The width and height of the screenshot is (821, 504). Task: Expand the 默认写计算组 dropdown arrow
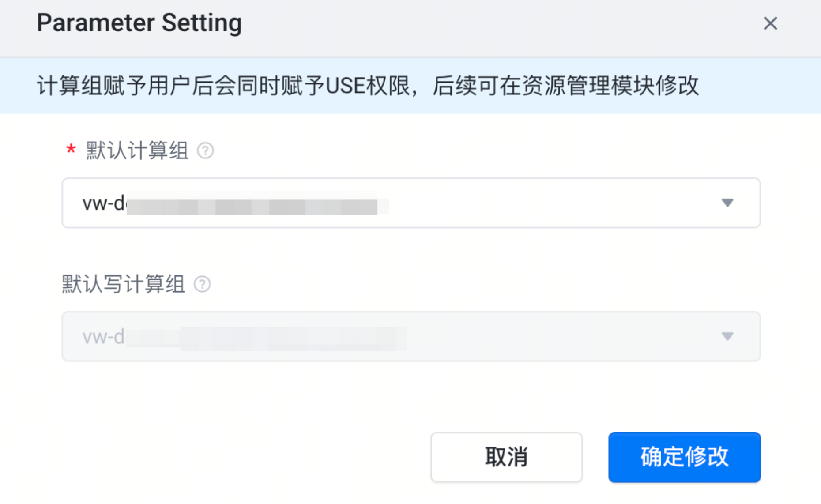(727, 336)
